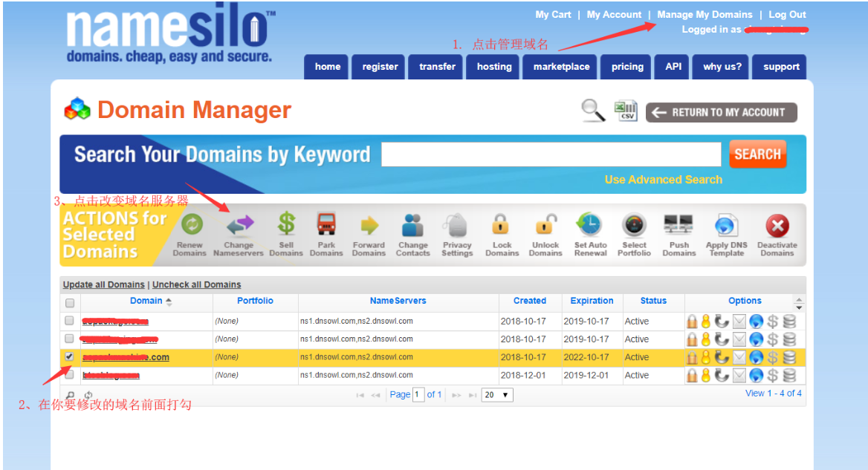Open the API tab
Screen dimensions: 868x470
(x=673, y=67)
